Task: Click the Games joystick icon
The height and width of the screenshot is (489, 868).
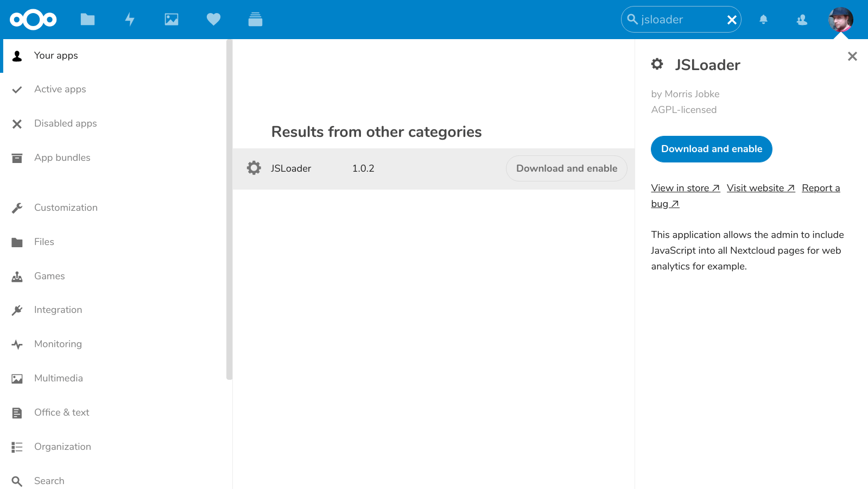Action: (17, 277)
